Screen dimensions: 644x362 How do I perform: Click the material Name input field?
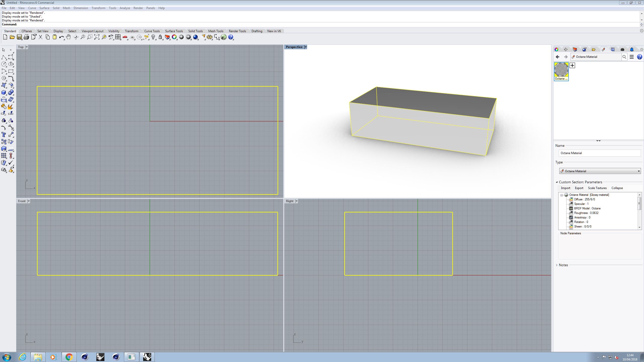click(600, 153)
